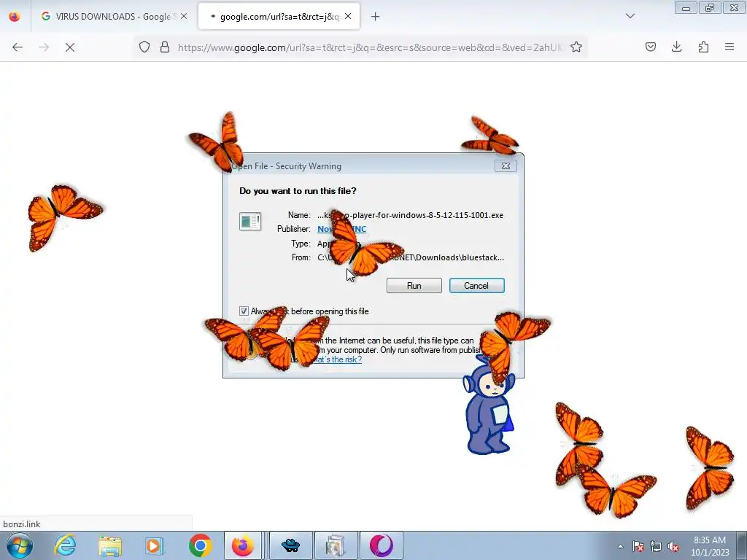
Task: Save page to Pocket
Action: [x=650, y=47]
